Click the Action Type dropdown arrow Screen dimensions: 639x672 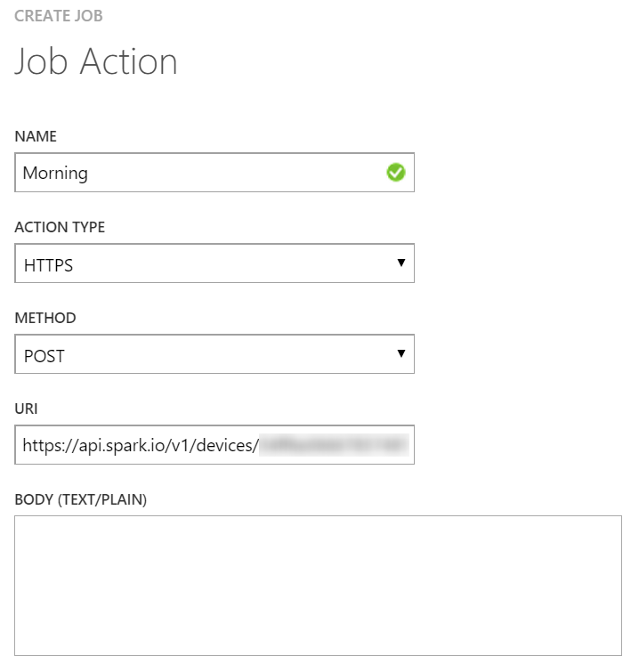pyautogui.click(x=401, y=263)
